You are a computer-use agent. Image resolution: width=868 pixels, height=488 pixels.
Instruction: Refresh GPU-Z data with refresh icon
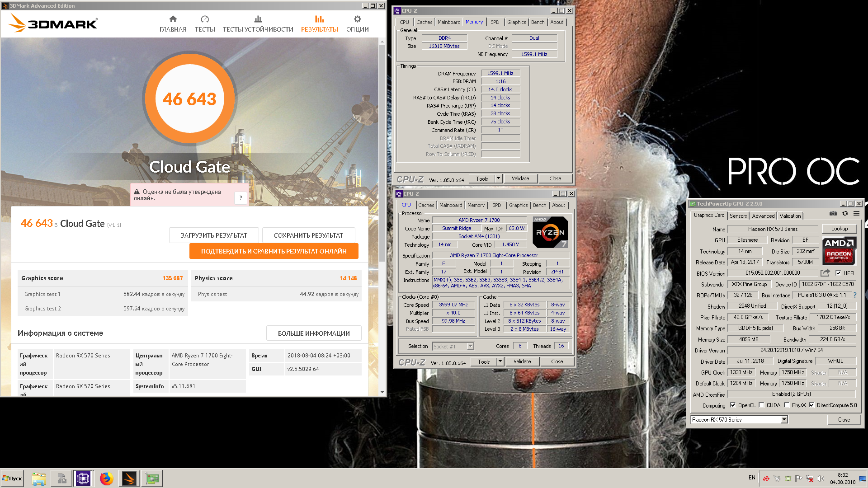(845, 213)
